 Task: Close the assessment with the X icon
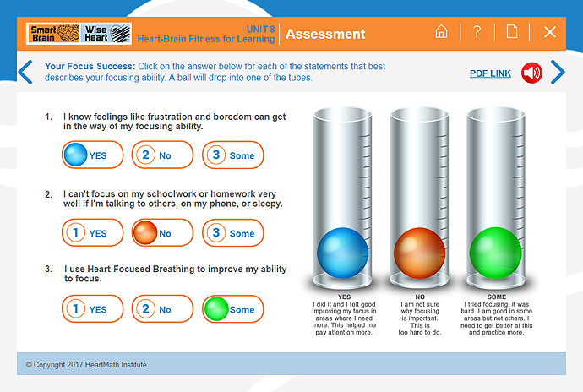549,32
